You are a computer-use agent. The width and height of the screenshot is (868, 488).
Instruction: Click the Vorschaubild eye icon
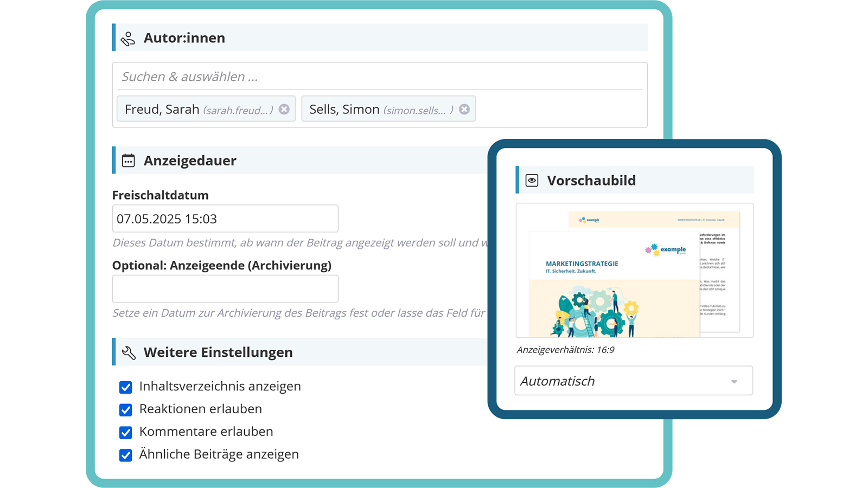pos(532,181)
